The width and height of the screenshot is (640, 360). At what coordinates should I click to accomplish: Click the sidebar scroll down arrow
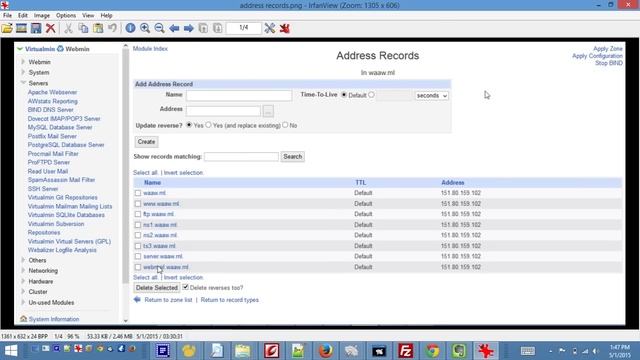pos(125,321)
